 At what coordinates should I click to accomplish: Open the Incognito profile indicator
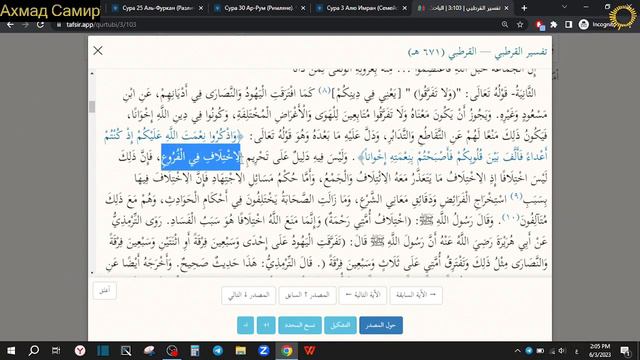click(x=596, y=24)
